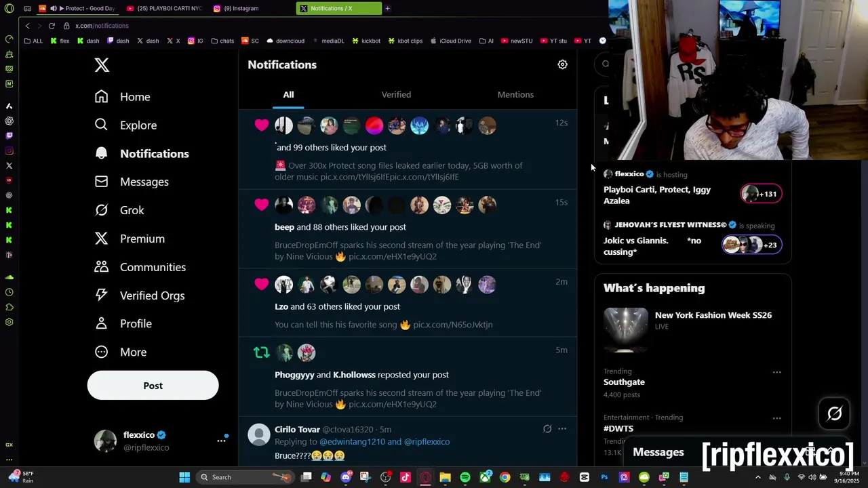Screen dimensions: 868x488
Task: Show hidden system tray icons
Action: (757, 477)
